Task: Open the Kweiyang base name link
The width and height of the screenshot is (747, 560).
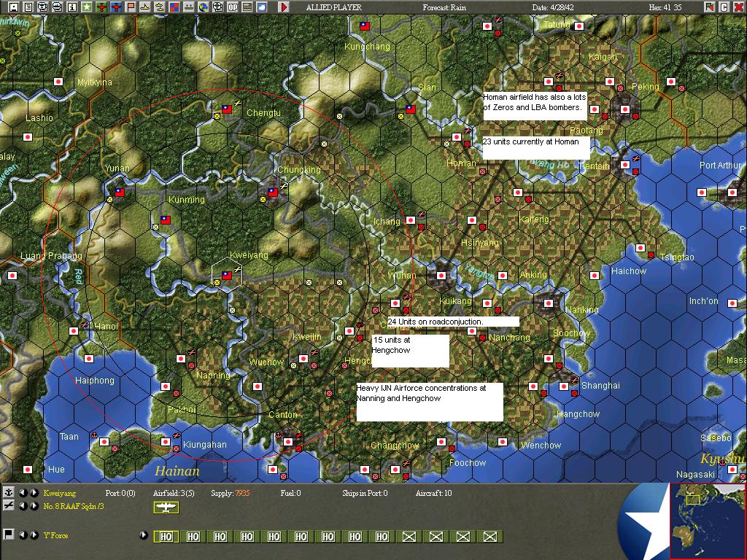Action: point(60,494)
